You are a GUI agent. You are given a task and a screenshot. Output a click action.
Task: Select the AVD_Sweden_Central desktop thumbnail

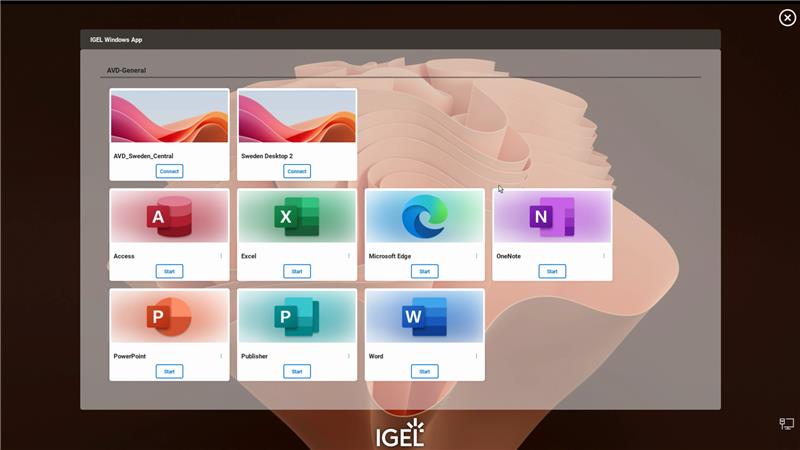pos(169,117)
